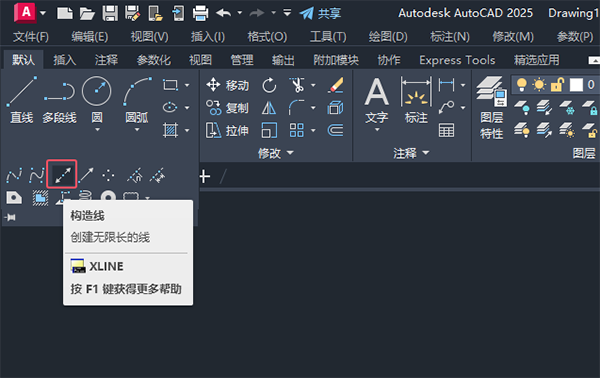Image resolution: width=600 pixels, height=378 pixels.
Task: Click the white layer color swatch
Action: coord(576,85)
